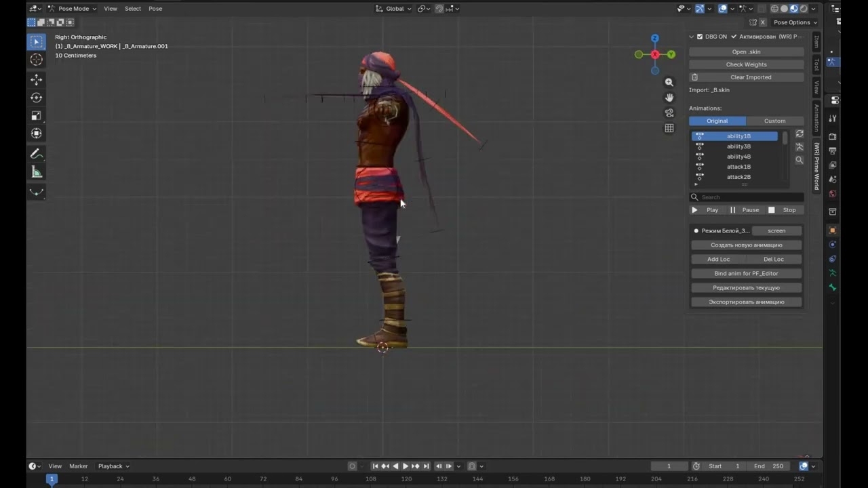Click the blue Z axis gizmo ball
Screen dimensions: 868x488
[654, 39]
